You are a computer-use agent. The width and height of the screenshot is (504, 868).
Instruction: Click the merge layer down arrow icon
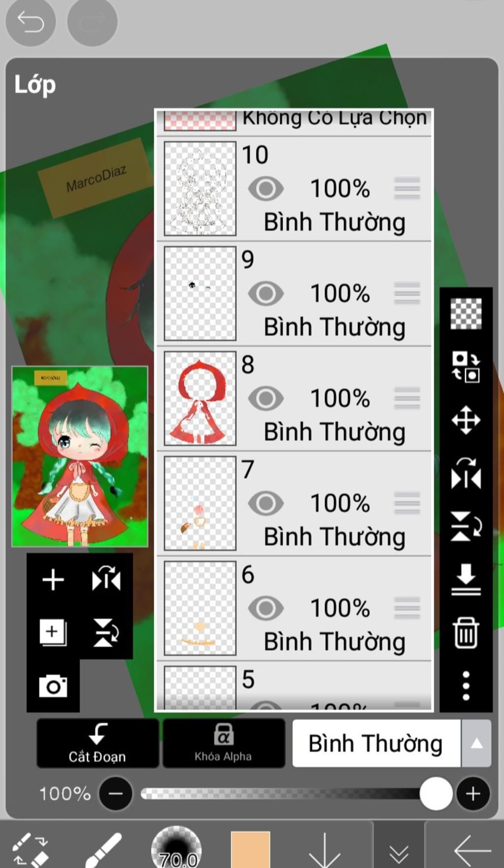point(466,580)
